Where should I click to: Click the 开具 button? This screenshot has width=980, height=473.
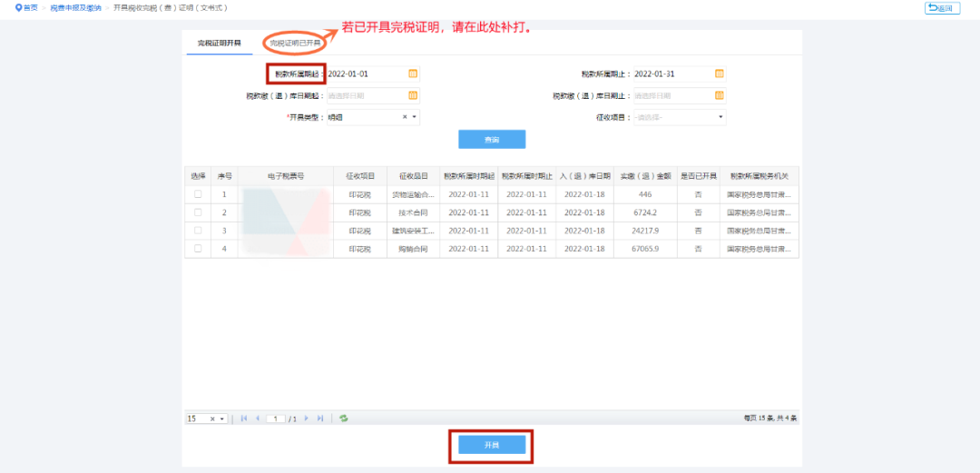point(492,445)
